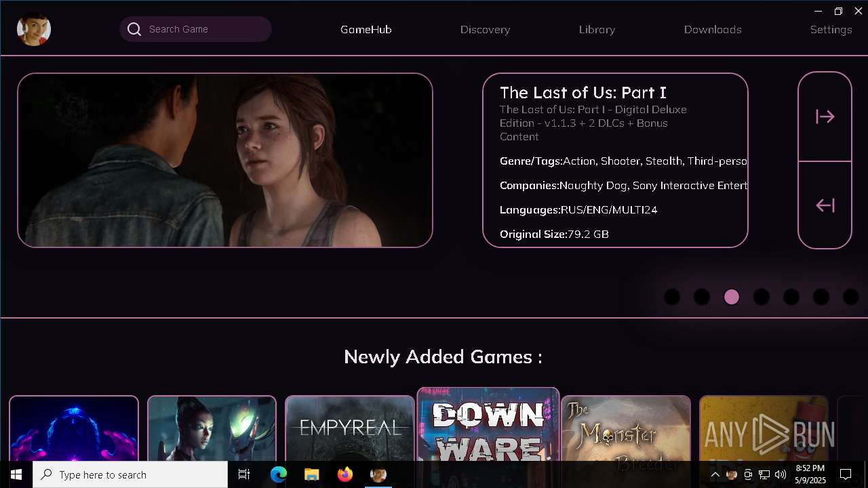Open The Last of Us featured image

225,160
